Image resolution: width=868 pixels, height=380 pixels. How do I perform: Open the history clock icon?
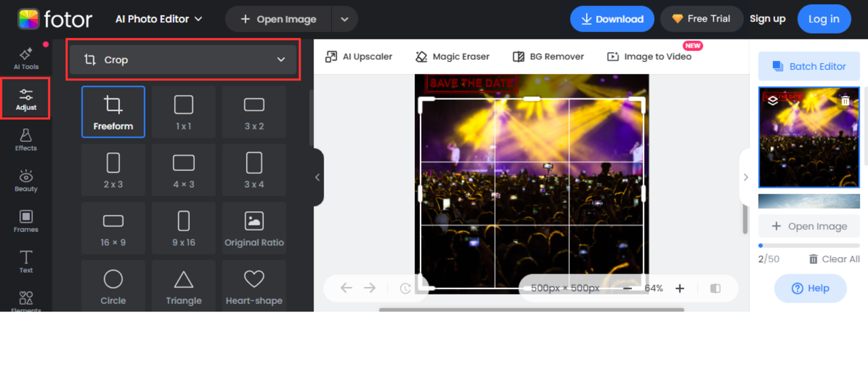click(406, 288)
